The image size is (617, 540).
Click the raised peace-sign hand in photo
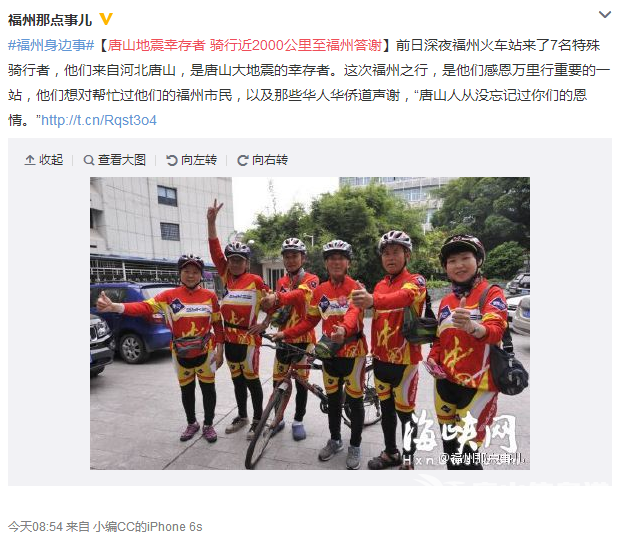point(214,211)
